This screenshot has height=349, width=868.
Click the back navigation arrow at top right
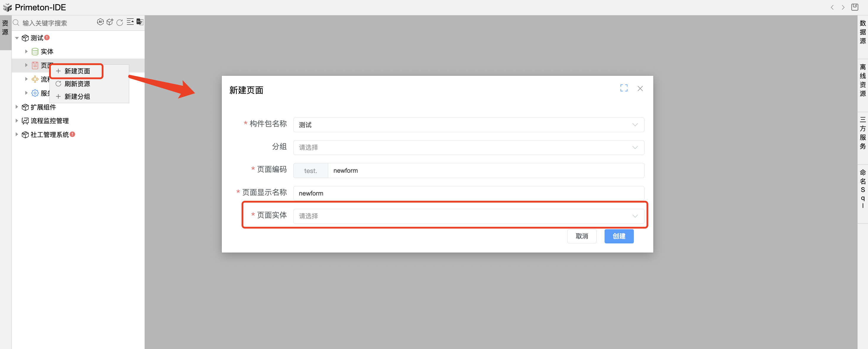[x=832, y=7]
